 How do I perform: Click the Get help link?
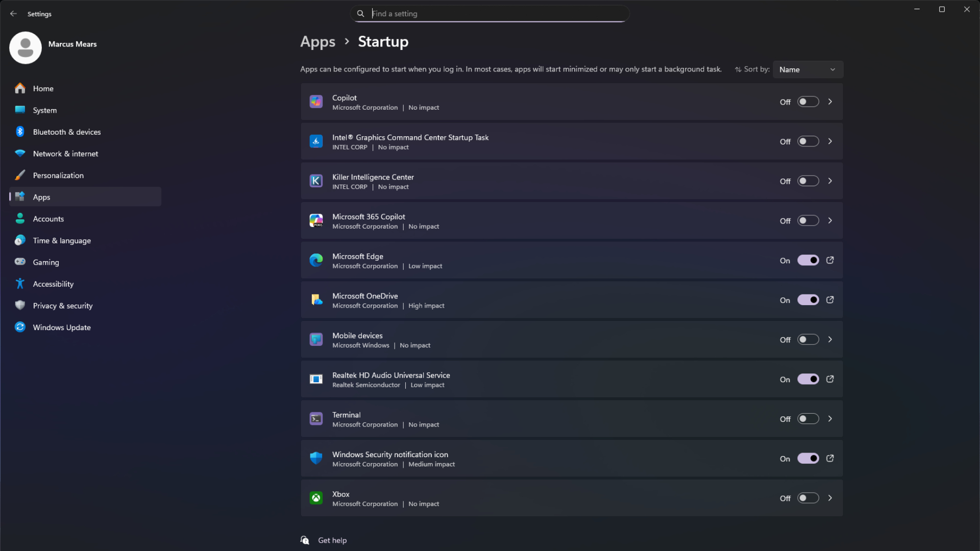[x=332, y=540]
